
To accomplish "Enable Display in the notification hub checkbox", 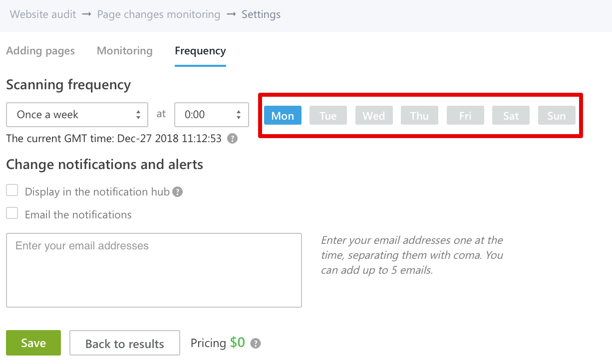I will (x=12, y=190).
